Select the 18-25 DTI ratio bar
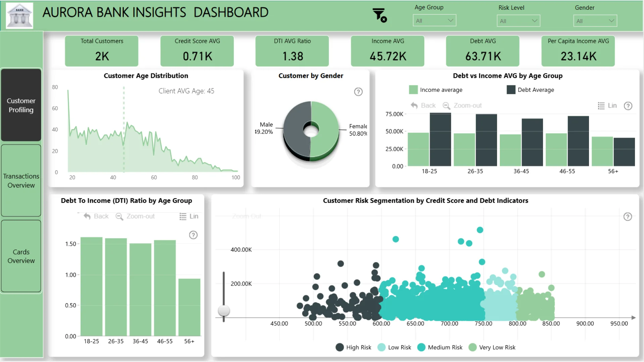 click(x=92, y=287)
